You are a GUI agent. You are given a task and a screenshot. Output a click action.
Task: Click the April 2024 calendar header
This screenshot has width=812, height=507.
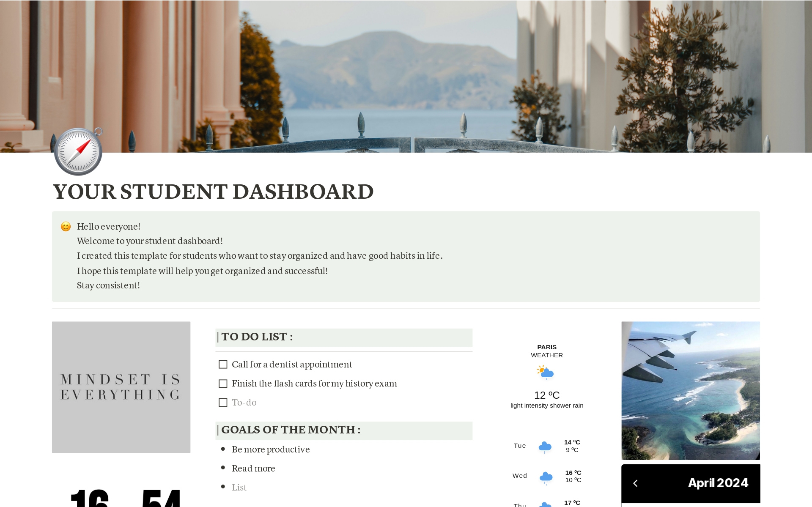(x=718, y=482)
